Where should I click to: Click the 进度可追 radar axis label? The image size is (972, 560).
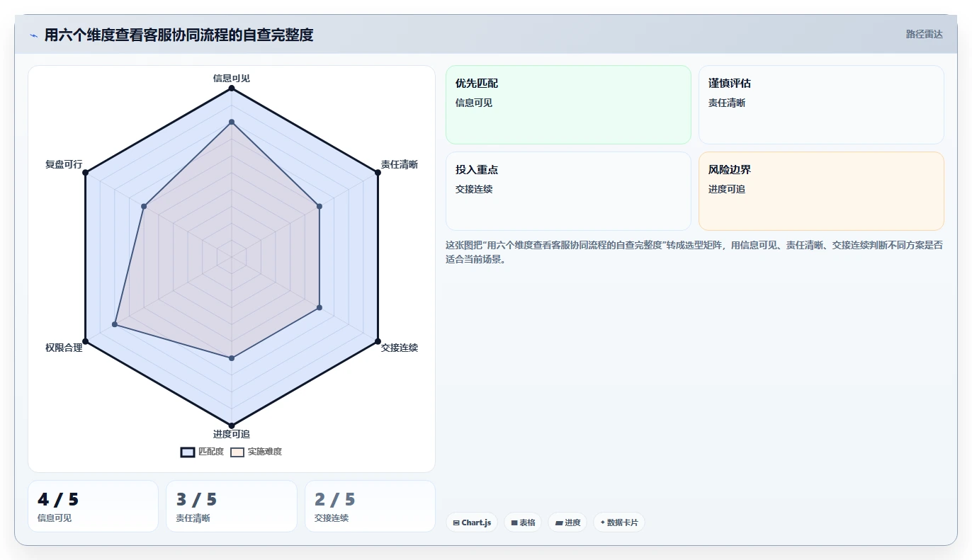[232, 434]
